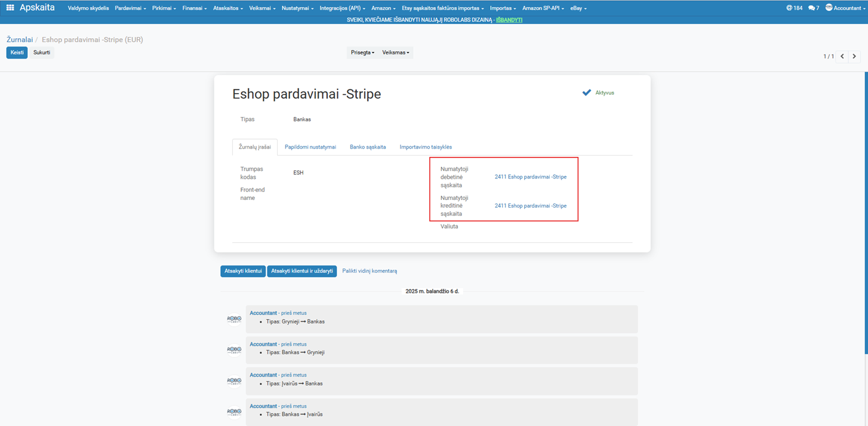Click Robo avatar beside Įvairūs → Bankas entry

tap(234, 381)
